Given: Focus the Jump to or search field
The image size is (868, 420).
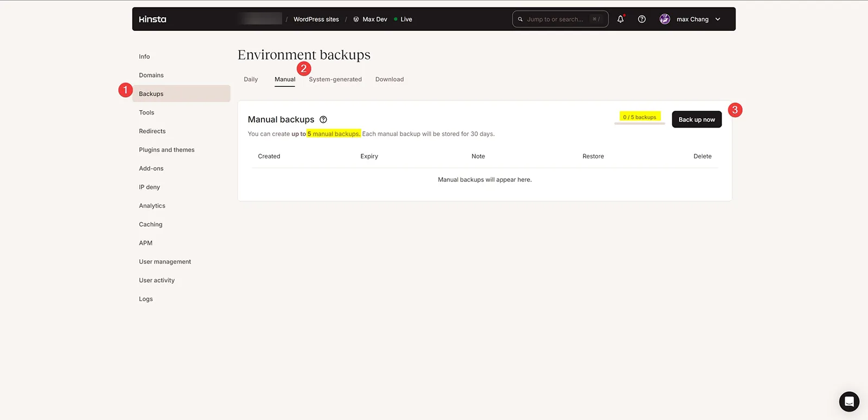Looking at the screenshot, I should 560,19.
